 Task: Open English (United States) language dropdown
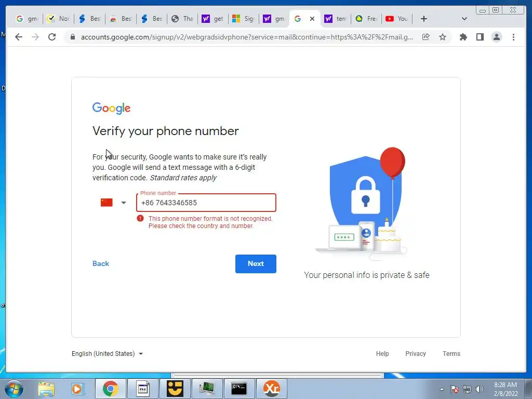pos(107,353)
